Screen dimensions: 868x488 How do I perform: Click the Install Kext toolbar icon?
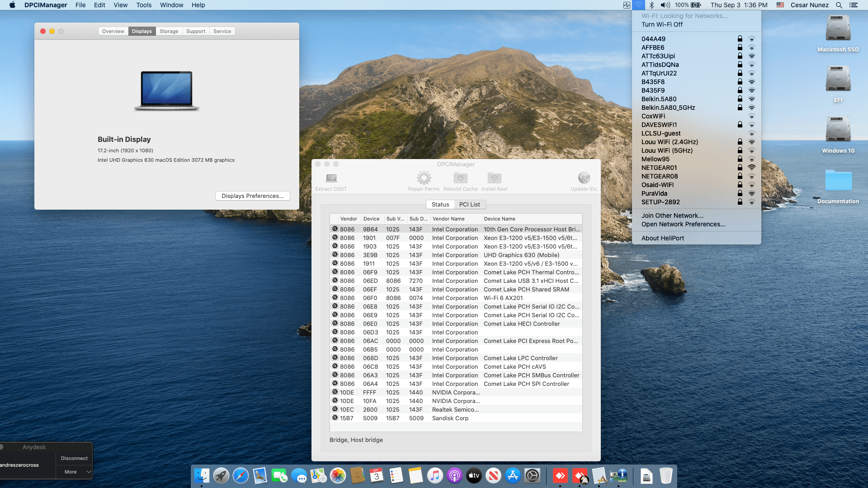[494, 178]
